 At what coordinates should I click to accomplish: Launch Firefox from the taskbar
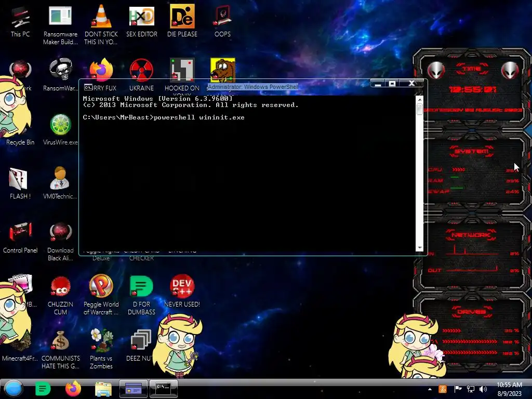click(x=73, y=389)
